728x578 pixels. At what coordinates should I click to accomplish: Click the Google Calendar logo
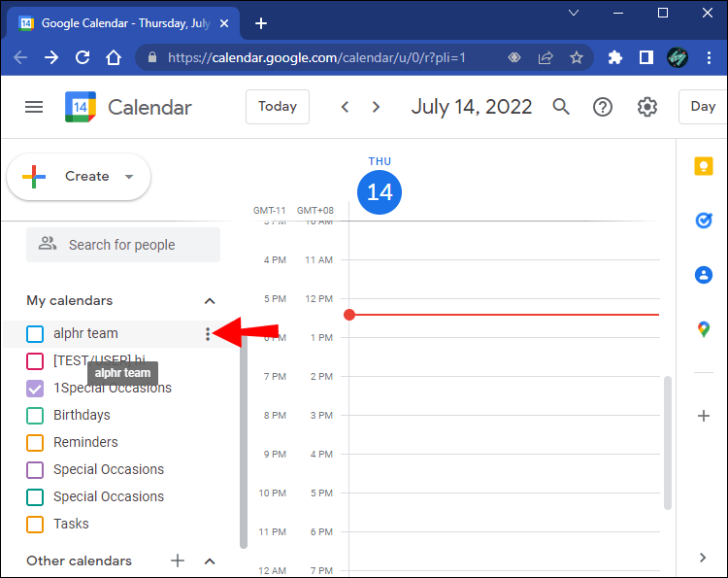pyautogui.click(x=81, y=107)
